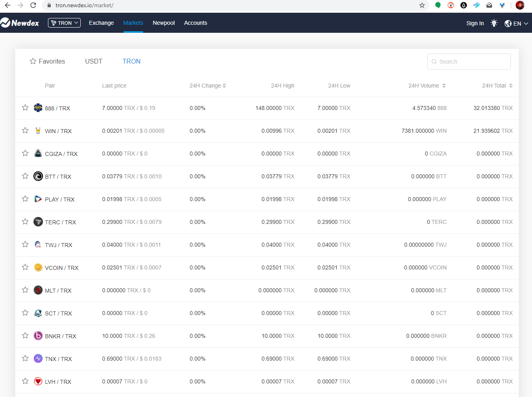Favorite the TWJ / TRX pair star

click(x=25, y=244)
